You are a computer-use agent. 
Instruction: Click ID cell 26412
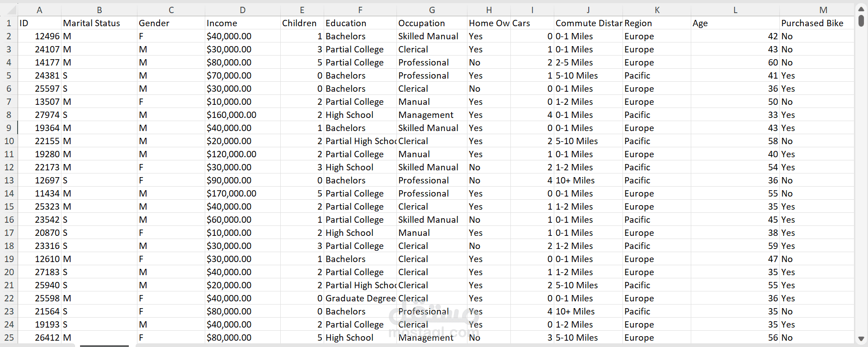(39, 338)
